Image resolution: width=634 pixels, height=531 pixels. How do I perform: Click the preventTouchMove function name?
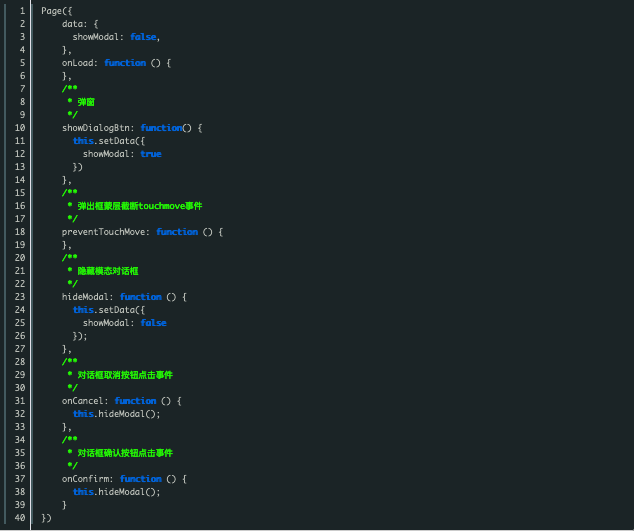[105, 232]
